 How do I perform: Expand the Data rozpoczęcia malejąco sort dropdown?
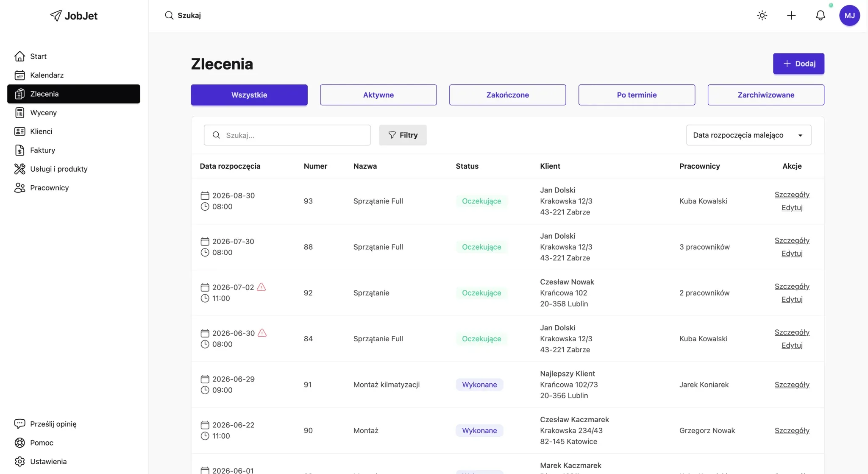pyautogui.click(x=748, y=135)
